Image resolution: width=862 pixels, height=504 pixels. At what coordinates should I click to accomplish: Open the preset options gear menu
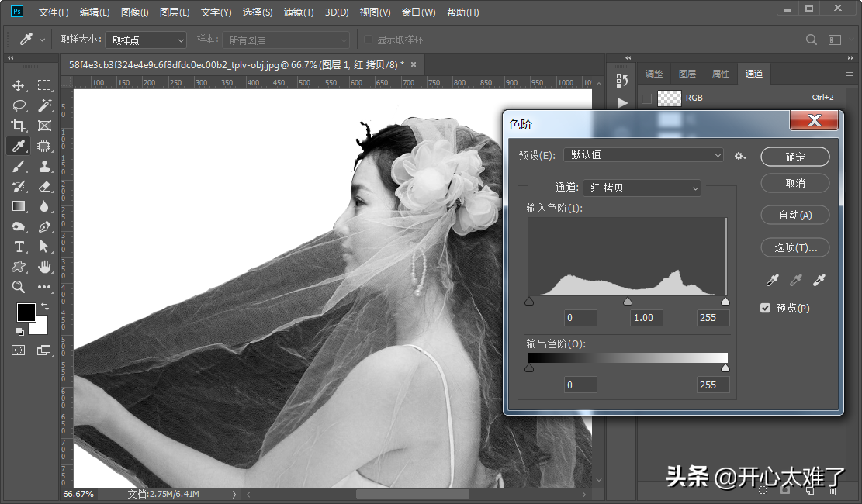(739, 156)
